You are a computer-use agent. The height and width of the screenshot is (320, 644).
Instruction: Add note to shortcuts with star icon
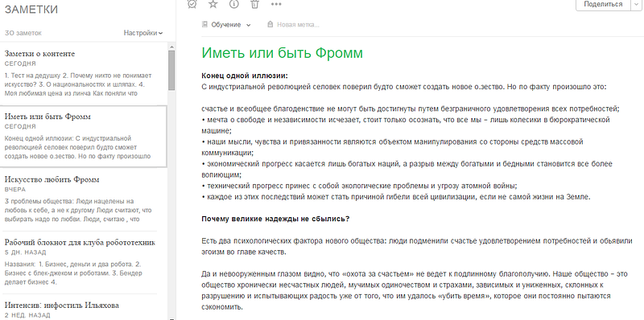pyautogui.click(x=213, y=4)
